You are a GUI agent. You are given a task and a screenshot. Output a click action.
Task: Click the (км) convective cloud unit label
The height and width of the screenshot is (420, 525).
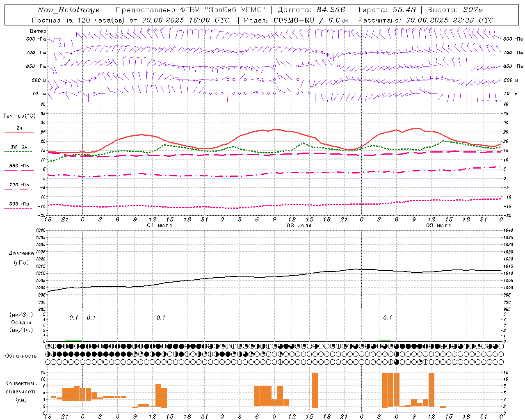tap(21, 399)
